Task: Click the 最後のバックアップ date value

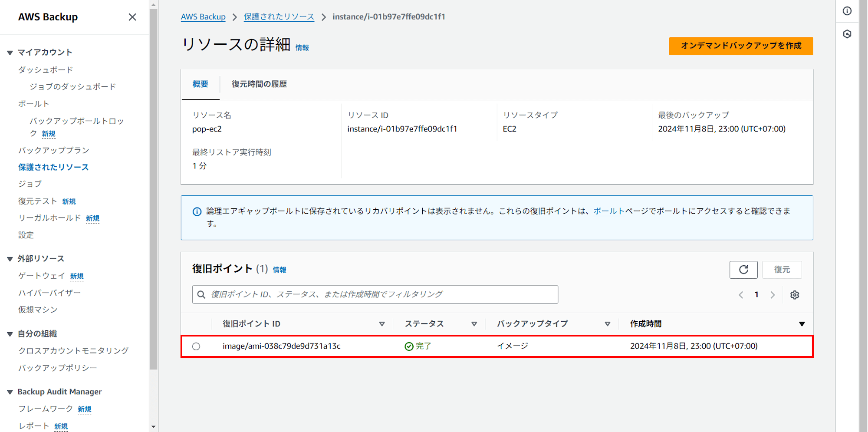Action: (722, 129)
